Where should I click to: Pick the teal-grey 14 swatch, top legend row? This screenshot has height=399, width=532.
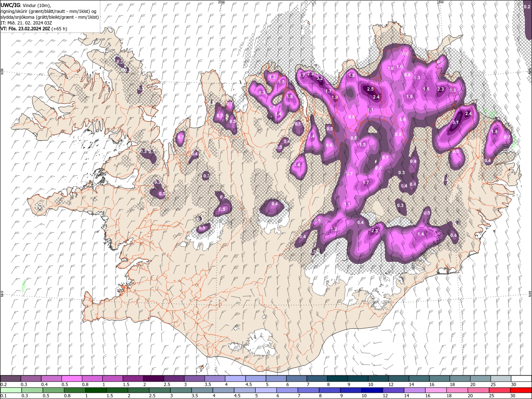point(419,379)
